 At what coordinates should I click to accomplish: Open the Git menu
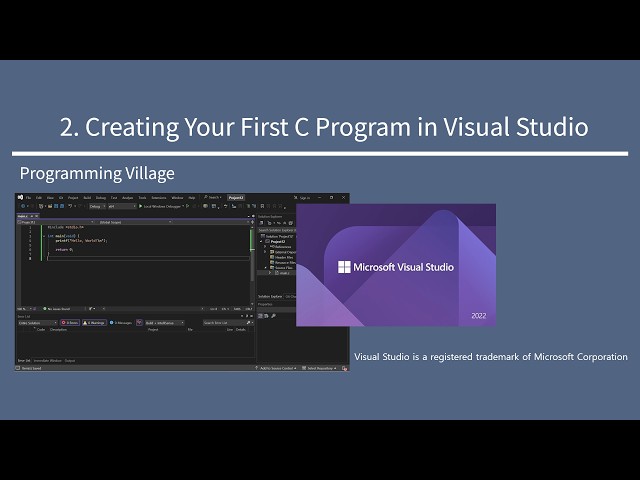[x=61, y=198]
